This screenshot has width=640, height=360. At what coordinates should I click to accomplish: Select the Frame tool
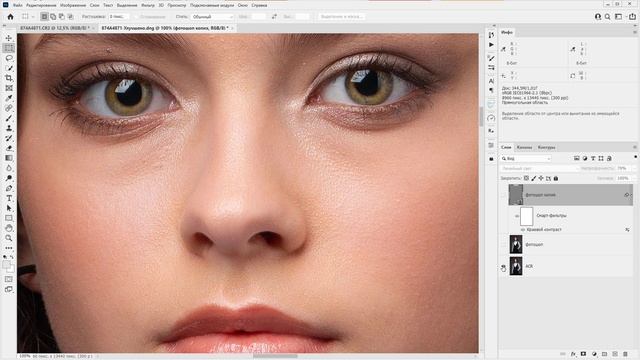pos(9,88)
